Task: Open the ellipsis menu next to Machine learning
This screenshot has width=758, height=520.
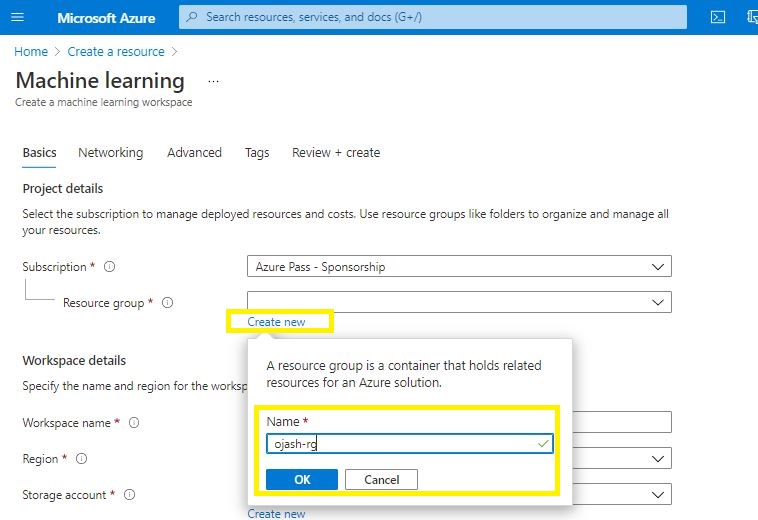Action: 212,81
